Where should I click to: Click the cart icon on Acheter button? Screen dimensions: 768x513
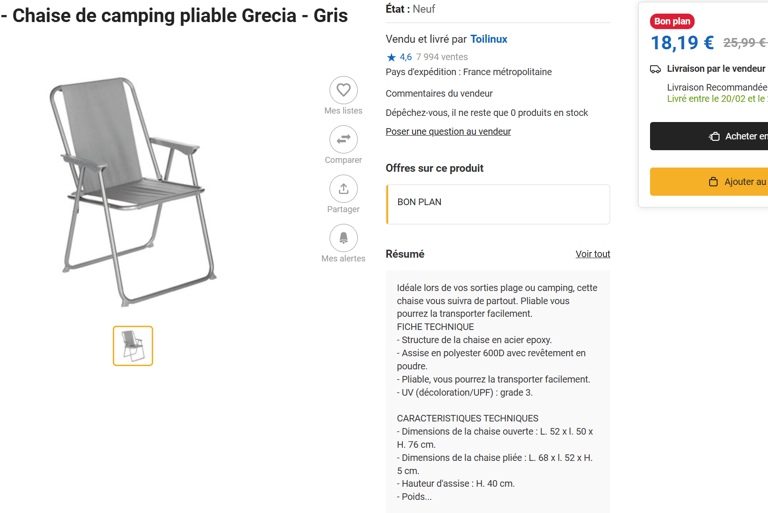click(714, 136)
